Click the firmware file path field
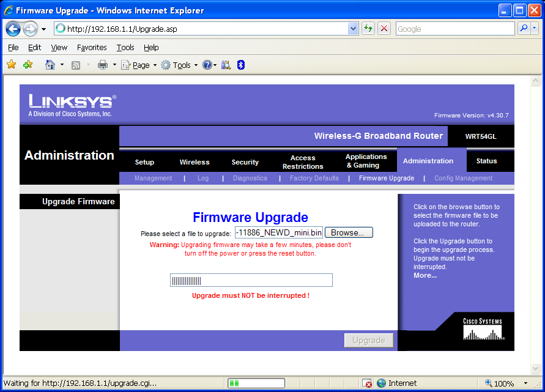This screenshot has height=392, width=545. pos(279,232)
